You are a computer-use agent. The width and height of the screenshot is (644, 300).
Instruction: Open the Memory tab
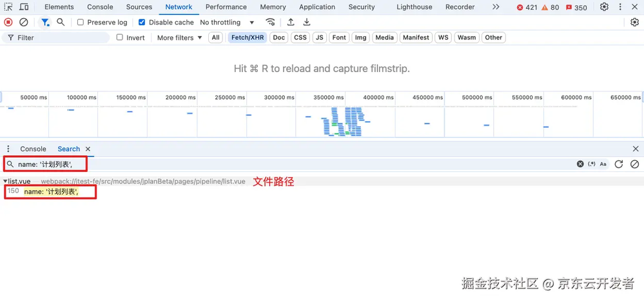[x=273, y=7]
